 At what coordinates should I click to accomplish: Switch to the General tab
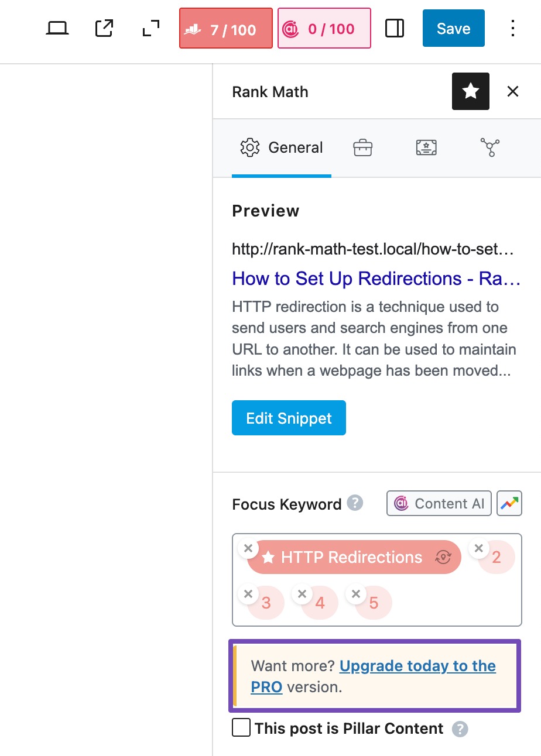click(x=282, y=148)
